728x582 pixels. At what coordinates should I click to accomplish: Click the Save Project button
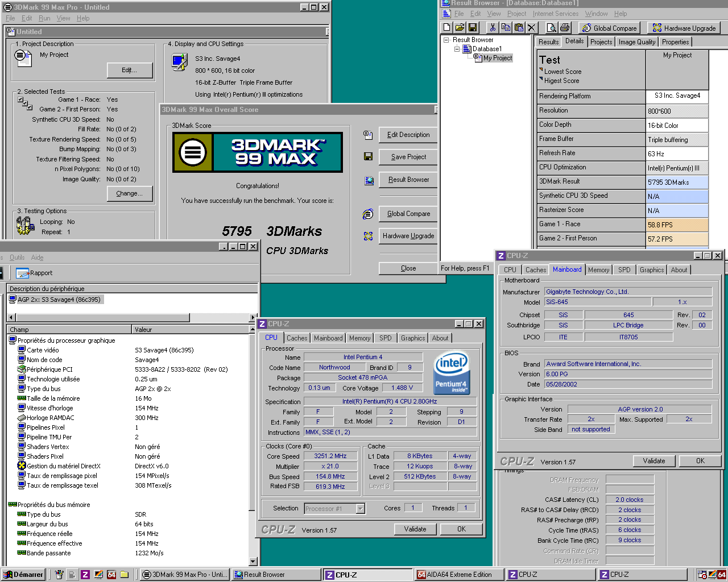[408, 157]
